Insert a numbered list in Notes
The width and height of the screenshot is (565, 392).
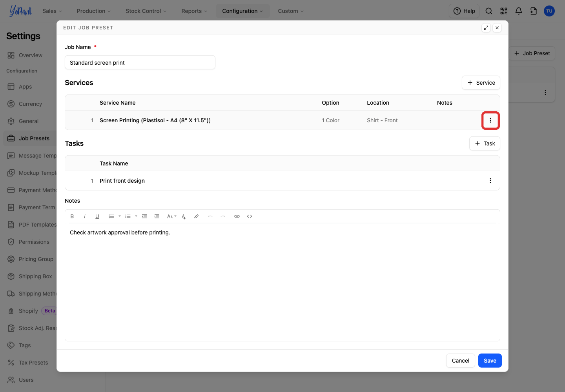point(111,216)
